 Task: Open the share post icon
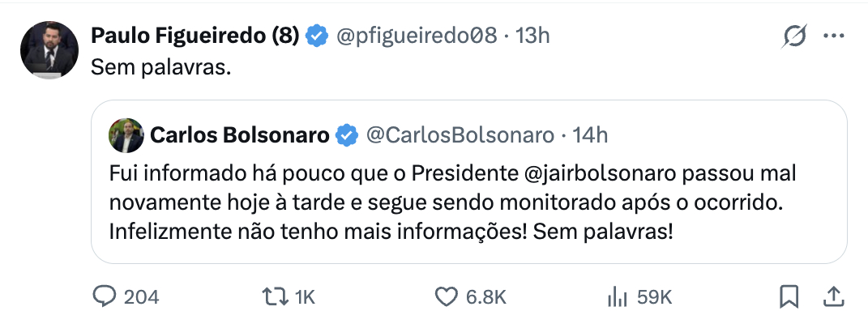coord(831,297)
